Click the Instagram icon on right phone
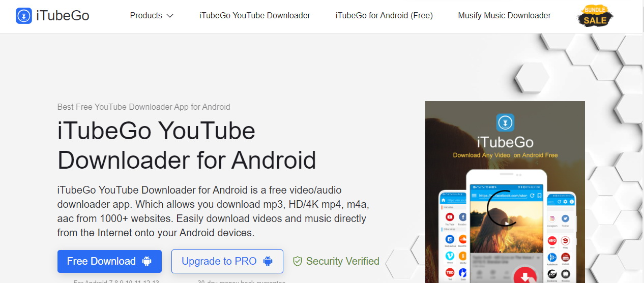The image size is (644, 283). pyautogui.click(x=552, y=217)
